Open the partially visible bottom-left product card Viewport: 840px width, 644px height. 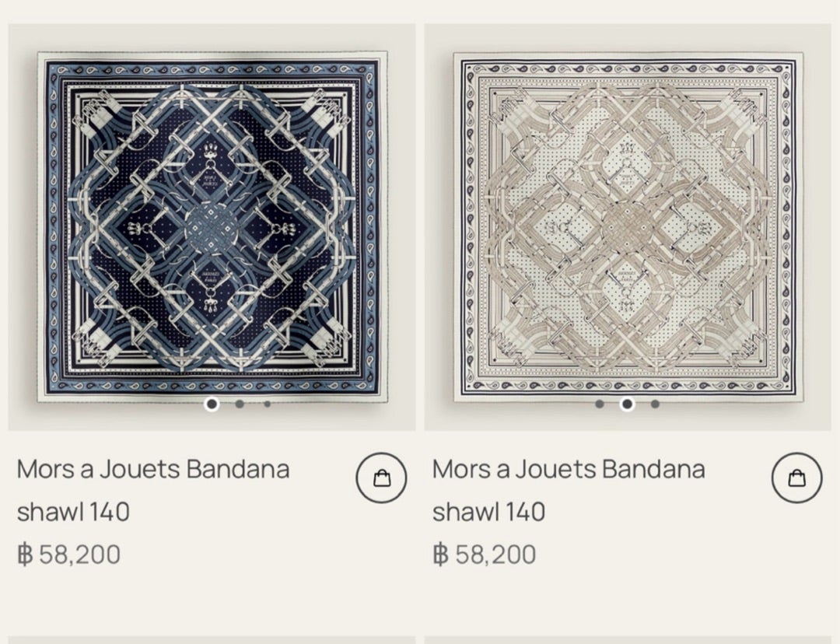point(212,640)
